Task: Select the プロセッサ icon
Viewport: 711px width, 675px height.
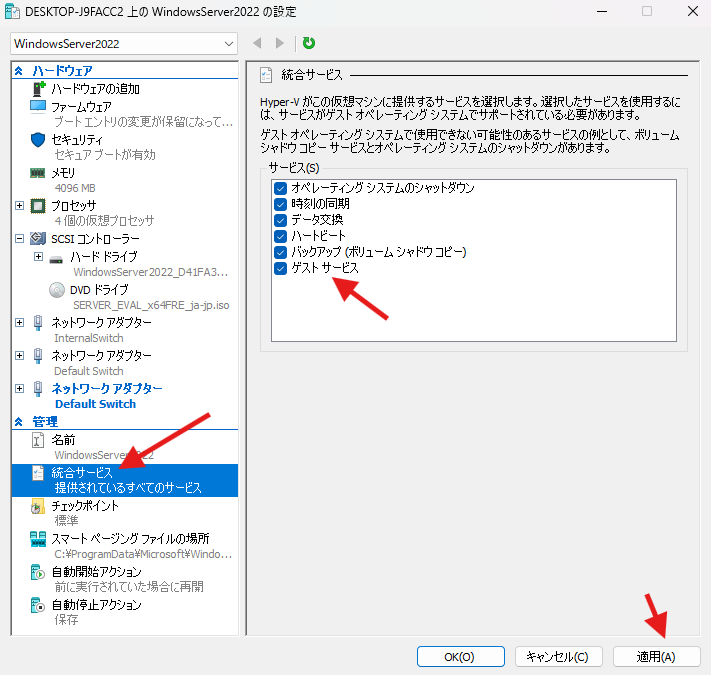Action: click(x=38, y=206)
